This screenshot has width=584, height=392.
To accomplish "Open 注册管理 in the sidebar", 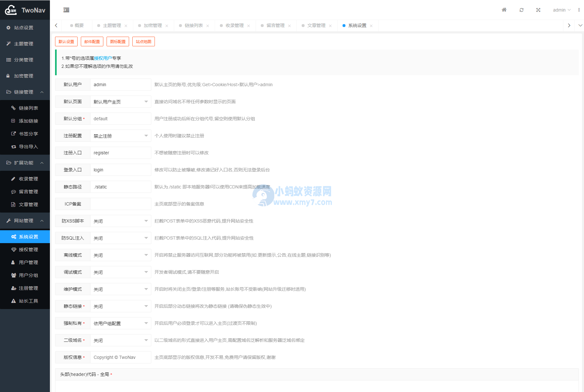I will point(25,288).
